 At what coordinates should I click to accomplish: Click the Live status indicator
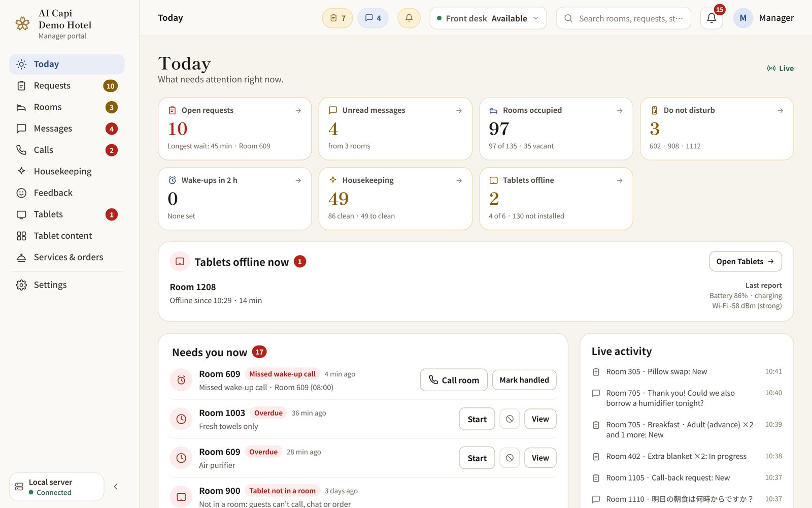tap(781, 69)
